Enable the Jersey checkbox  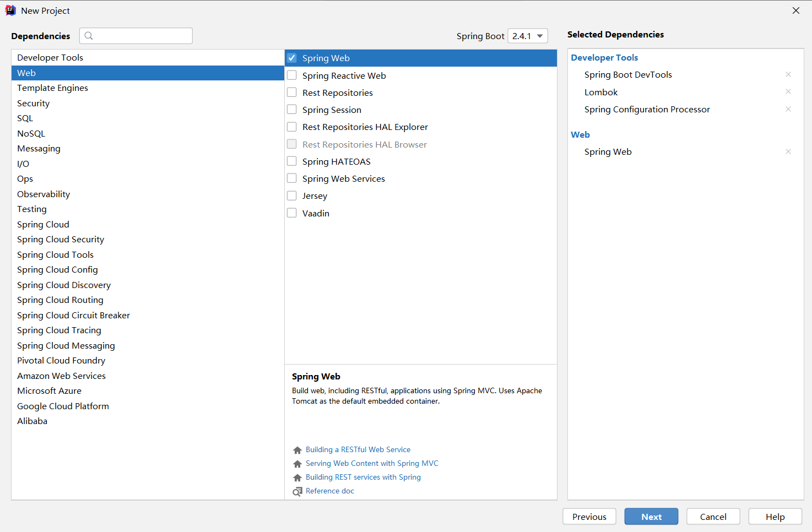(x=292, y=196)
